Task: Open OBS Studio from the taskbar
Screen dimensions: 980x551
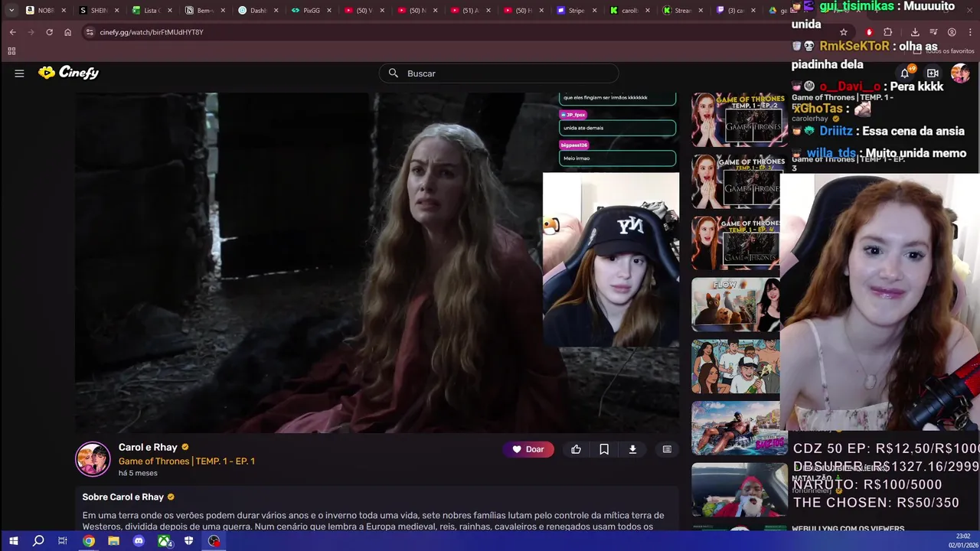Action: tap(214, 541)
